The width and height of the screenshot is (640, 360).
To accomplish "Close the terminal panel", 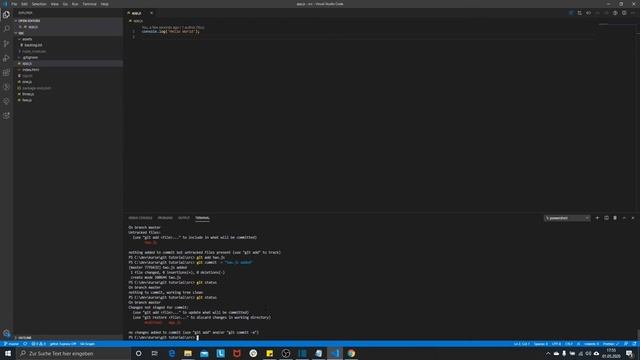I will pyautogui.click(x=633, y=218).
